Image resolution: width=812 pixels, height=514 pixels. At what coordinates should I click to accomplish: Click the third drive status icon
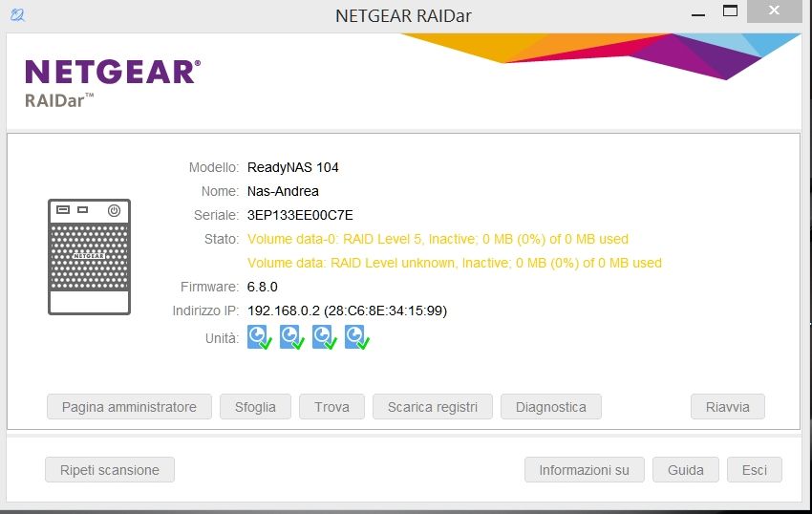(x=325, y=337)
